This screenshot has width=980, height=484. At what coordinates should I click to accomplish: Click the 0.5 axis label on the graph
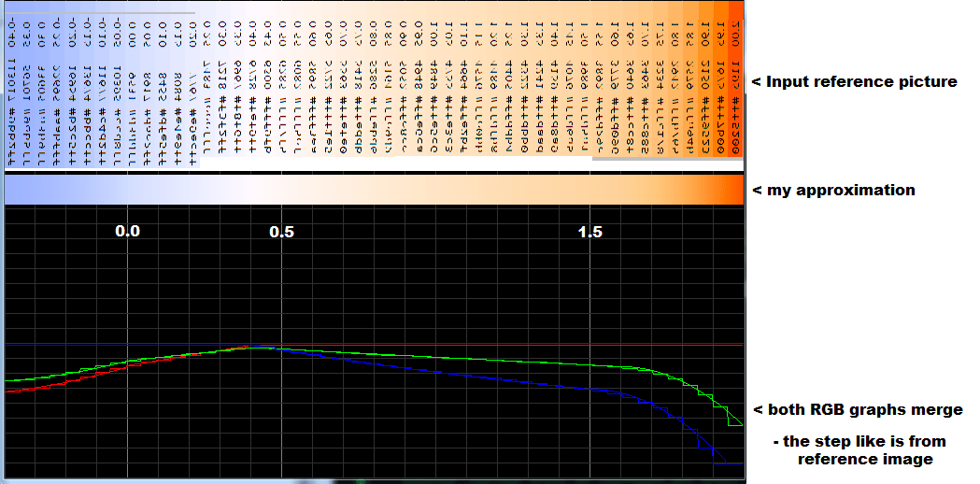click(282, 232)
